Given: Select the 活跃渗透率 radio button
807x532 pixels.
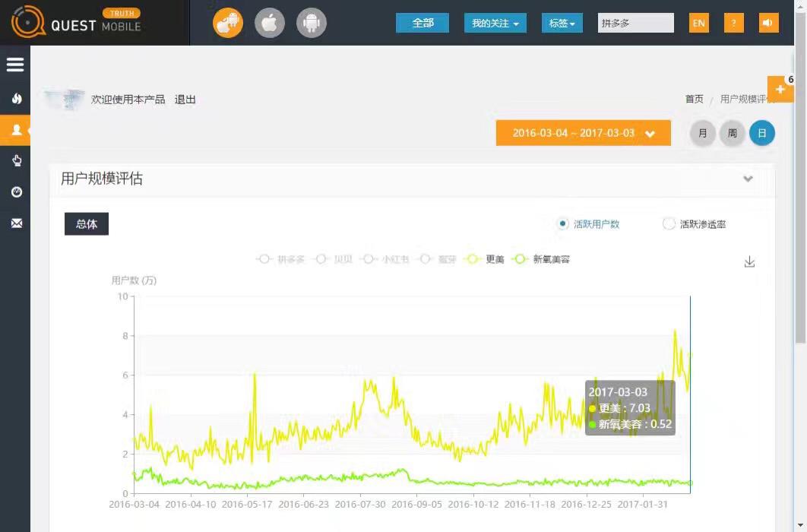Looking at the screenshot, I should pyautogui.click(x=669, y=224).
